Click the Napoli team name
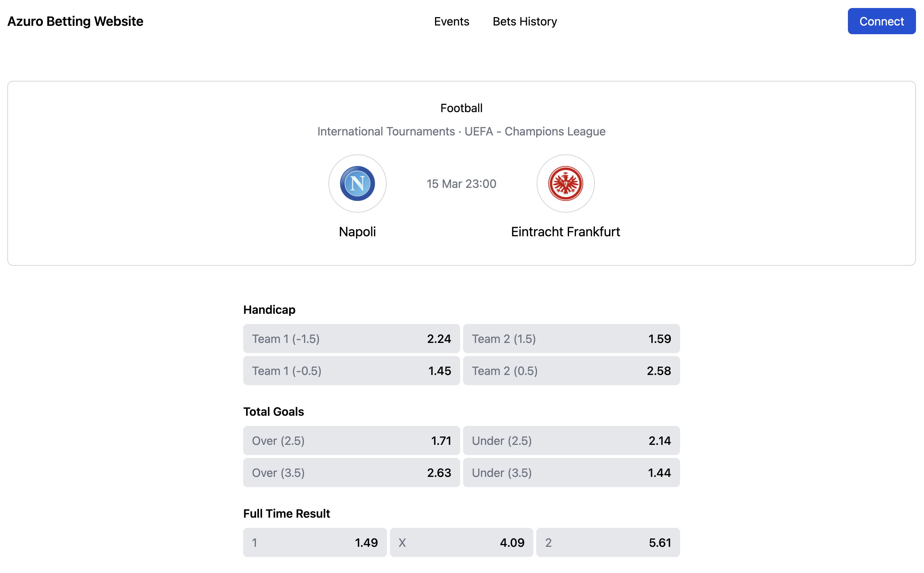Viewport: 924px width, 573px height. [x=358, y=232]
